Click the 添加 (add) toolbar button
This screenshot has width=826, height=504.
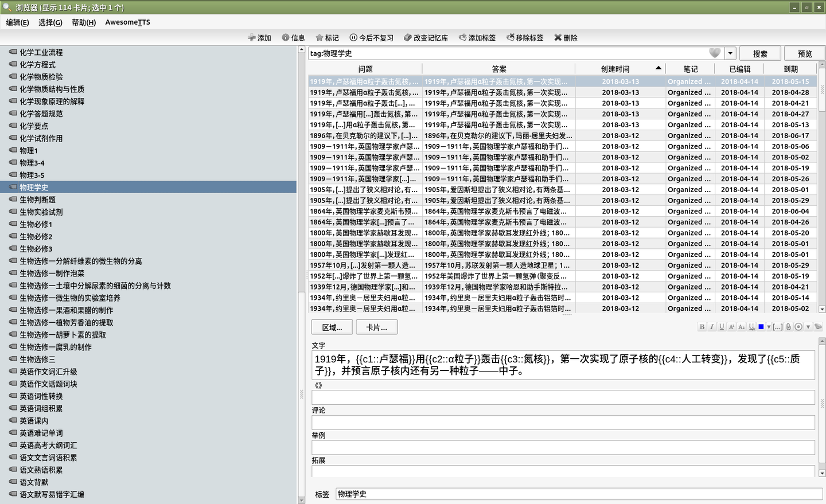[x=259, y=38]
